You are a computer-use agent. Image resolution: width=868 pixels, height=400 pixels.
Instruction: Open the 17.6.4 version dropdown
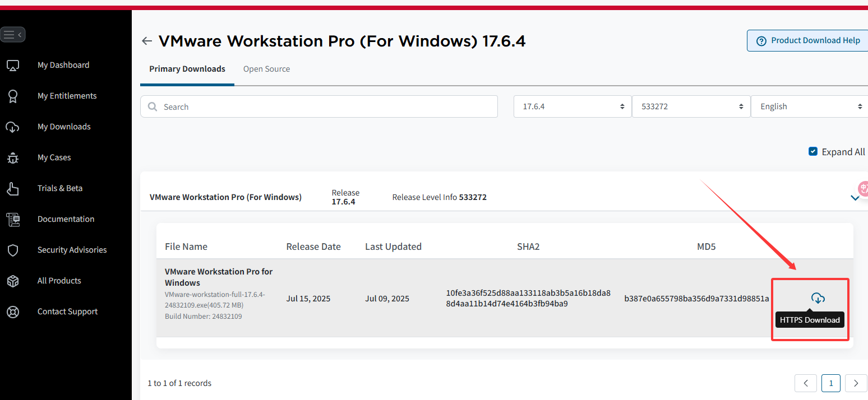click(x=572, y=106)
